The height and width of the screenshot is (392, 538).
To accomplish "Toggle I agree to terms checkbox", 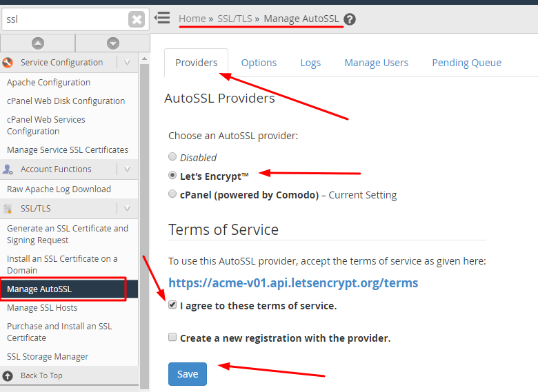I will pyautogui.click(x=172, y=305).
